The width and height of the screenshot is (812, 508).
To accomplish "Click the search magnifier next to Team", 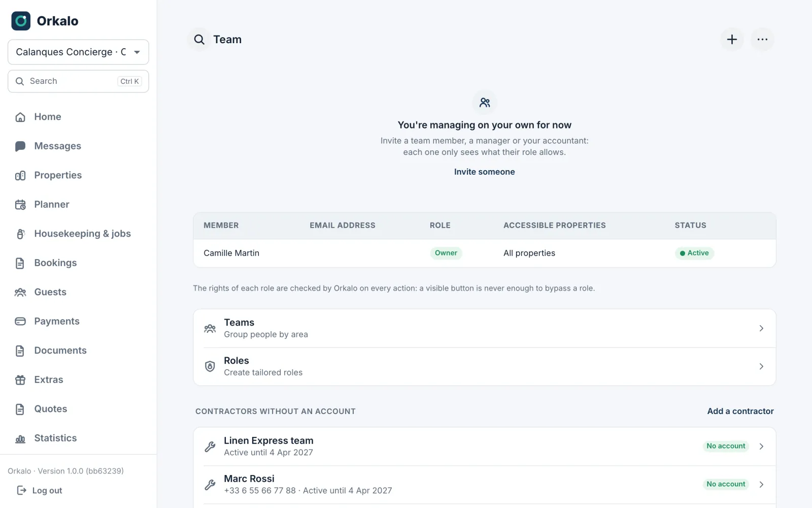I will click(199, 40).
